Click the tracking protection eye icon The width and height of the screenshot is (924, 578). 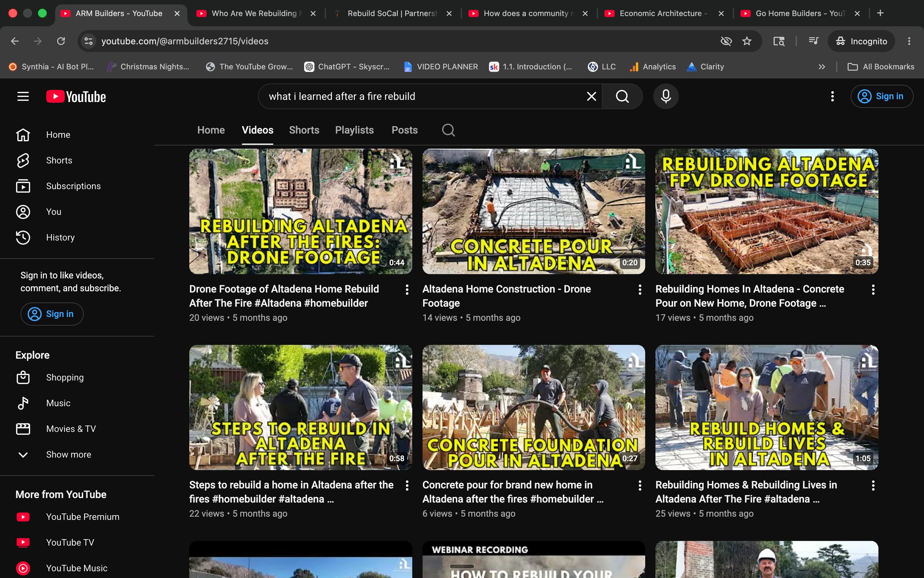click(x=726, y=41)
